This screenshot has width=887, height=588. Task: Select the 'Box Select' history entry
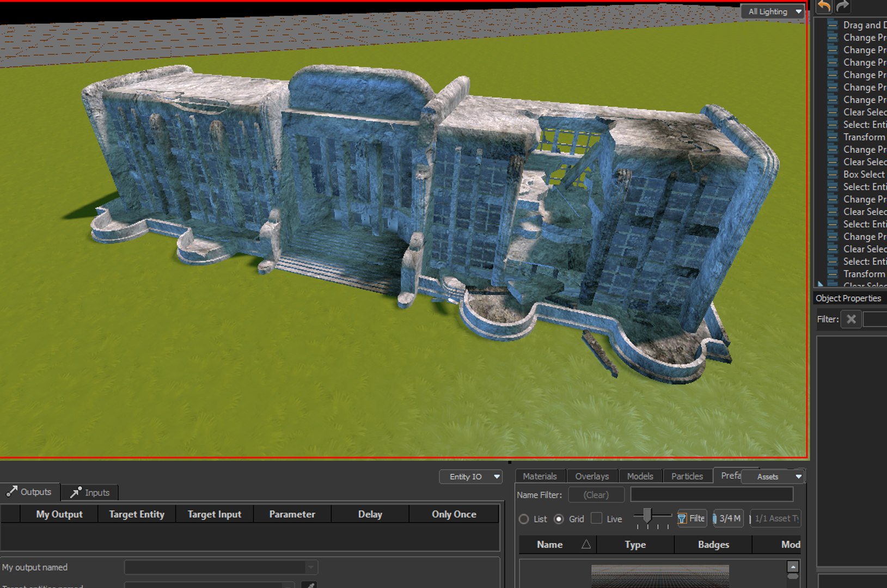[864, 174]
